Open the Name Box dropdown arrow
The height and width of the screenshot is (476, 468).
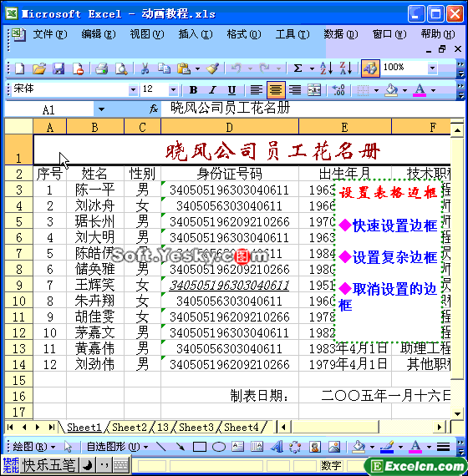(101, 109)
